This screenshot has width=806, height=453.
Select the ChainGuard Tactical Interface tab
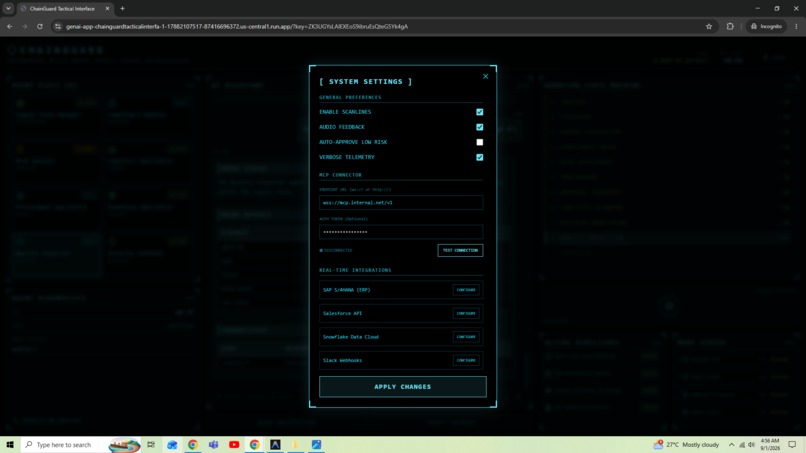62,9
